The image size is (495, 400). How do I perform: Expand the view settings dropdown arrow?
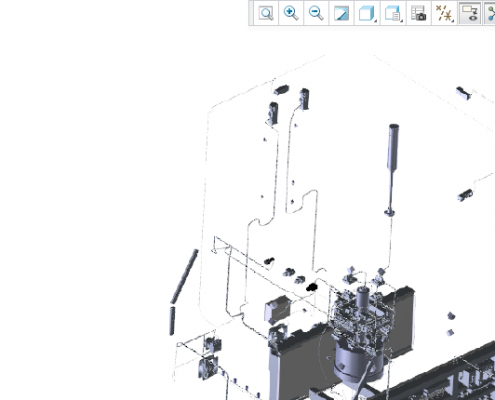(402, 21)
